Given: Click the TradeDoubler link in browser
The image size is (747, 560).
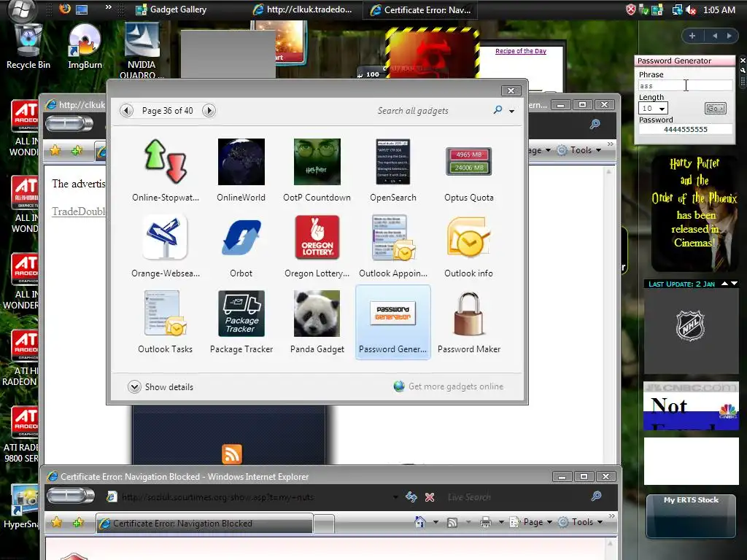Looking at the screenshot, I should (x=78, y=211).
